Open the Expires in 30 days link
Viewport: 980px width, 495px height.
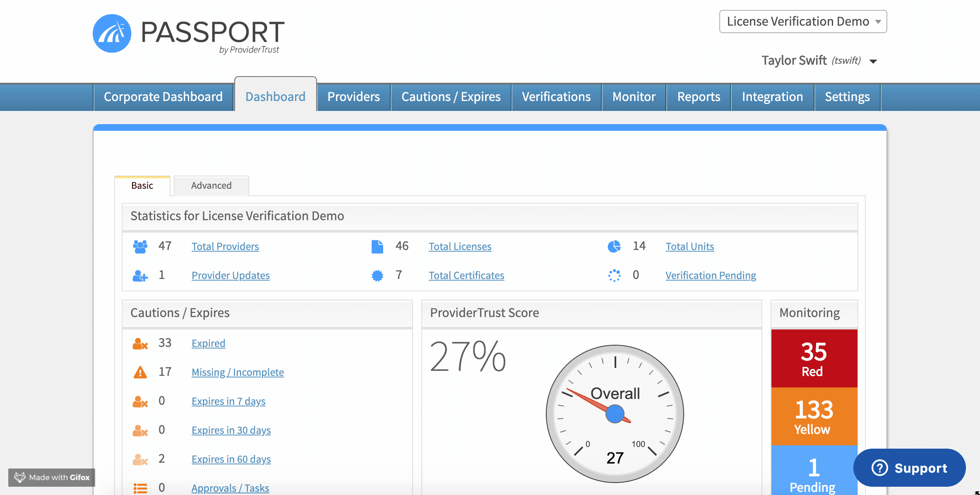231,430
